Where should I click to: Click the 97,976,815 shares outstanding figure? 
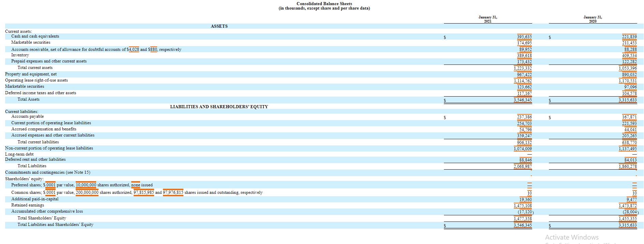[173, 192]
